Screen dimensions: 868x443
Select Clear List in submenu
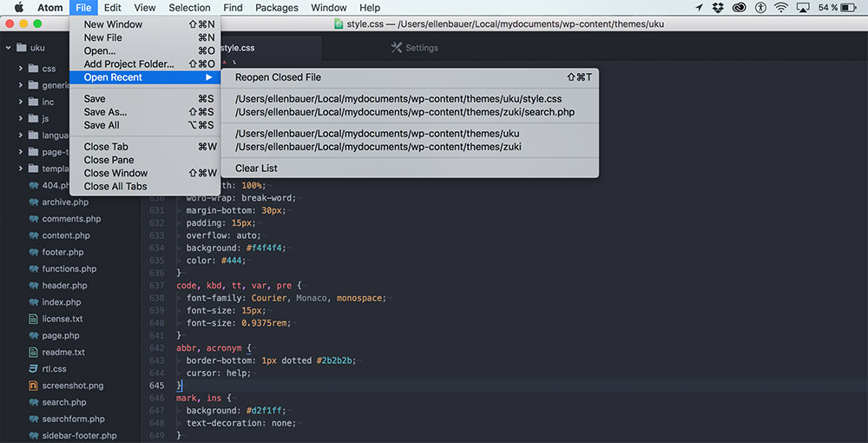410,169
